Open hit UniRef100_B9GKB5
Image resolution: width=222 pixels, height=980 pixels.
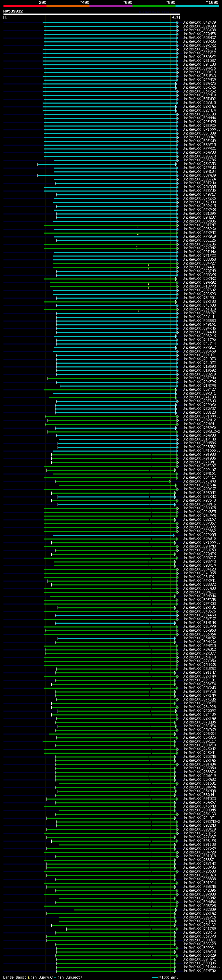pyautogui.click(x=199, y=41)
